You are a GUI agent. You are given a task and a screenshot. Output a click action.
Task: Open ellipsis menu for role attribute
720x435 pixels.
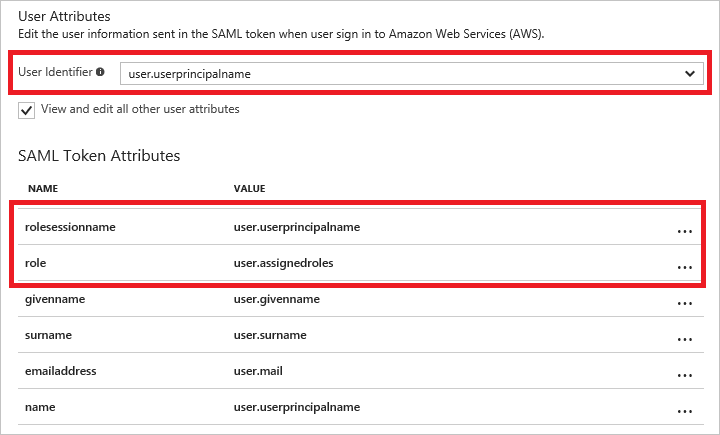[684, 267]
